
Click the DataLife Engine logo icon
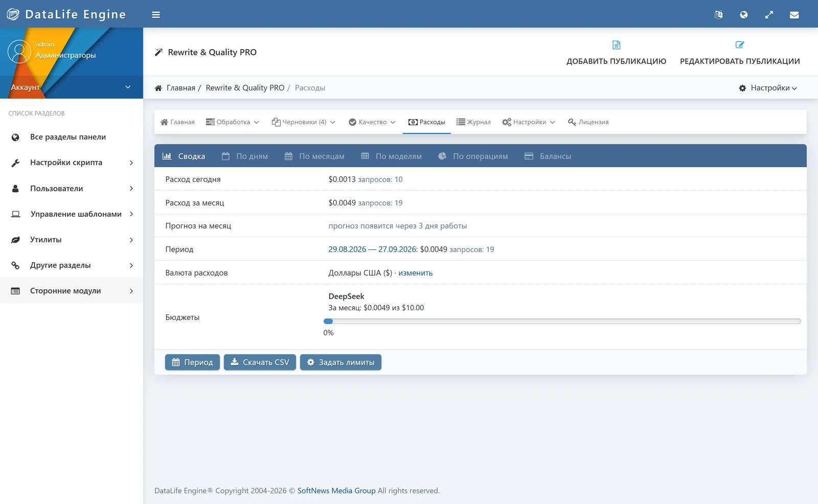(x=13, y=14)
